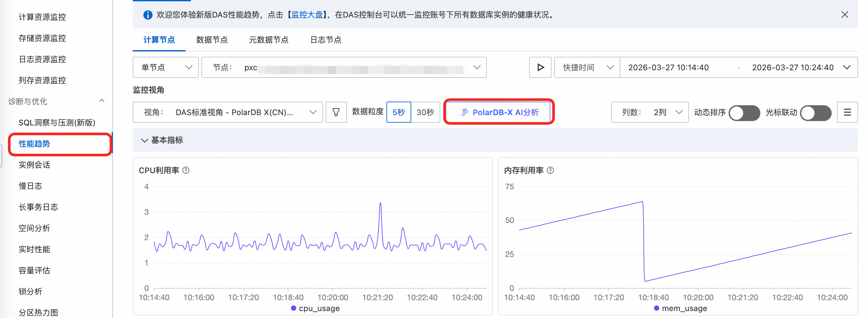Open the 列数 2列 dropdown

(650, 112)
